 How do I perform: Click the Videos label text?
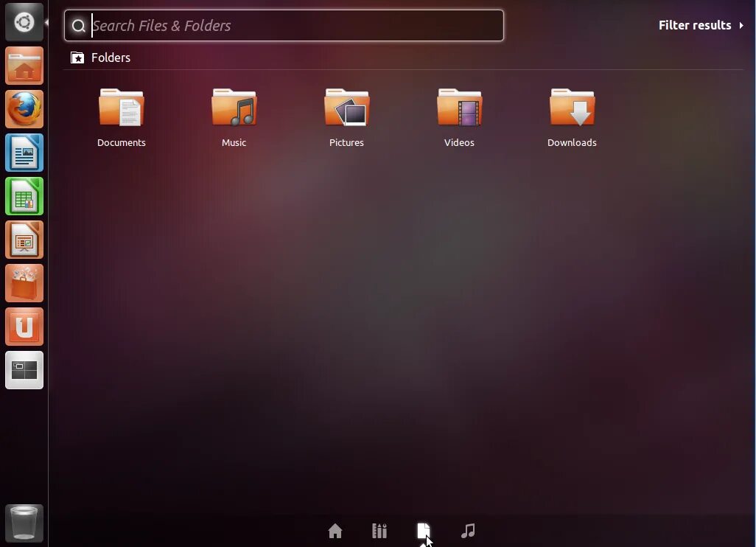(x=460, y=143)
